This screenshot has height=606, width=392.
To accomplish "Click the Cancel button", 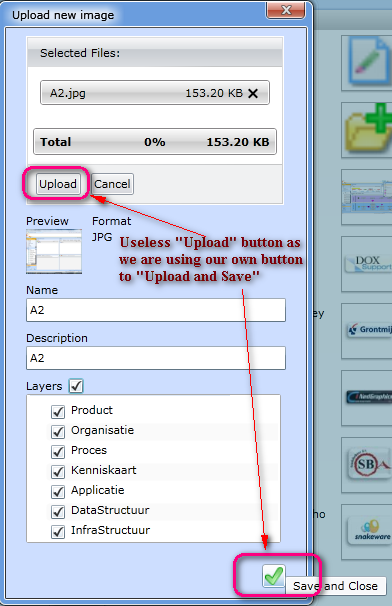I will click(112, 184).
